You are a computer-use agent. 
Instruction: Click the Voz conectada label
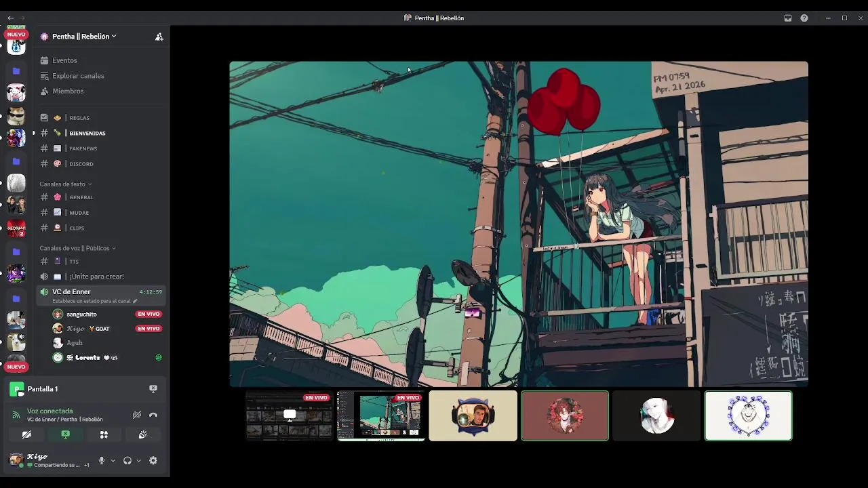coord(50,411)
